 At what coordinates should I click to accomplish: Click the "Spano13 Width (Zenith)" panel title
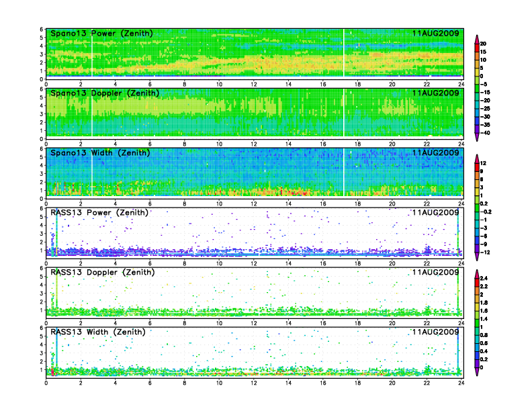pos(100,152)
